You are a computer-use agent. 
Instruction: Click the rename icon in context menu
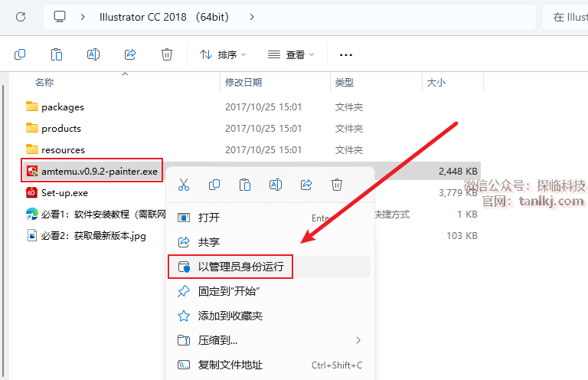click(276, 185)
